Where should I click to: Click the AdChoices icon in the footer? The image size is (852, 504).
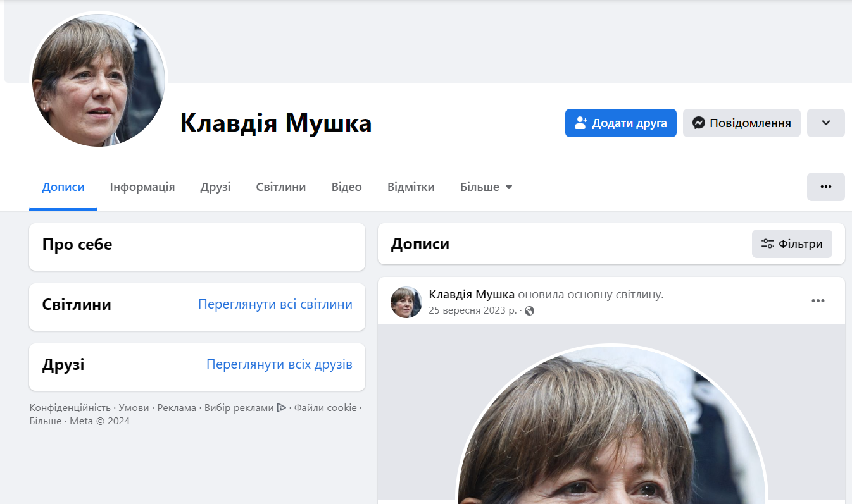tap(281, 408)
